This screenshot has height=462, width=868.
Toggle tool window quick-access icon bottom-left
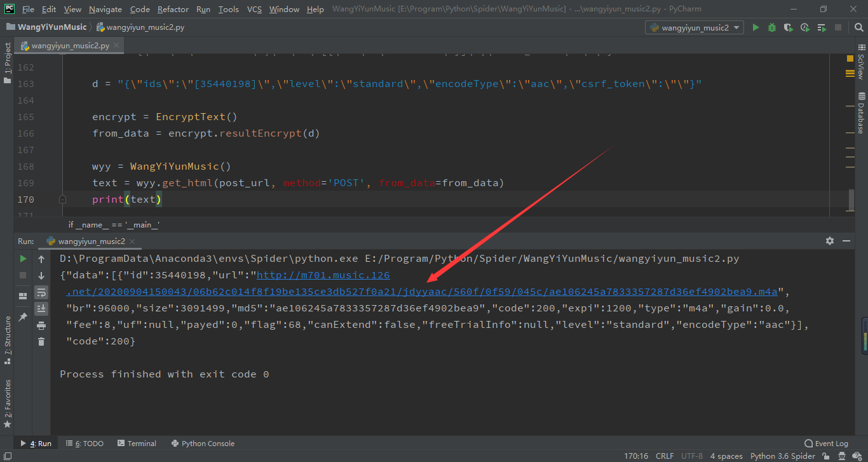pos(6,456)
